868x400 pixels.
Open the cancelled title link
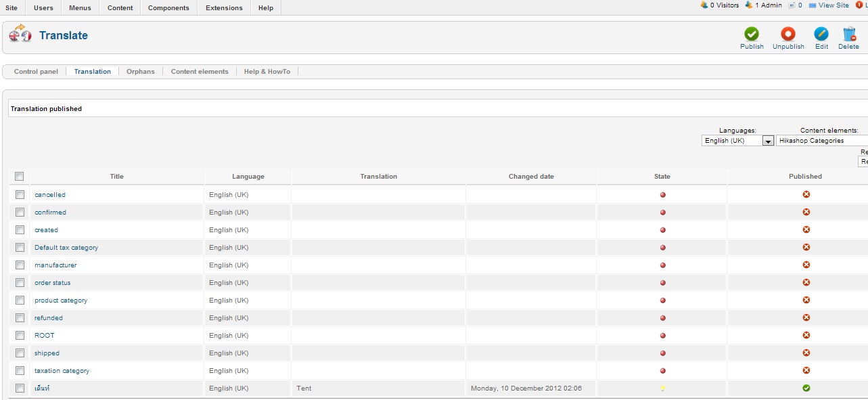[50, 195]
